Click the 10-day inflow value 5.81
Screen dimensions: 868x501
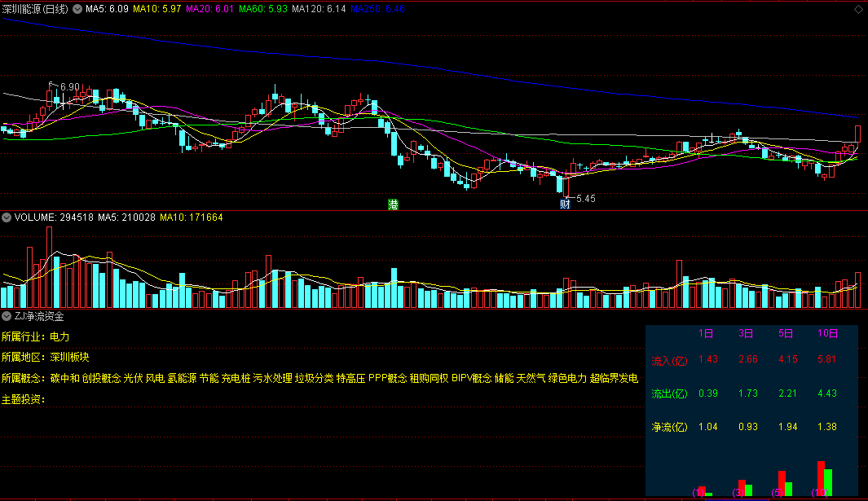click(827, 359)
